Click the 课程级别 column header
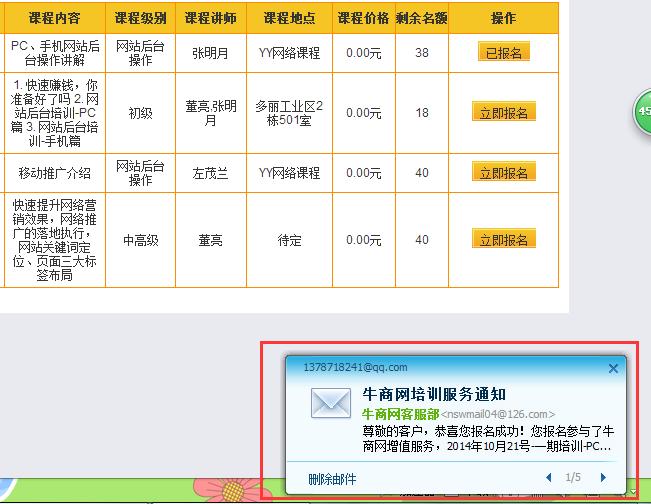Viewport: 651px width, 504px height. coord(141,18)
